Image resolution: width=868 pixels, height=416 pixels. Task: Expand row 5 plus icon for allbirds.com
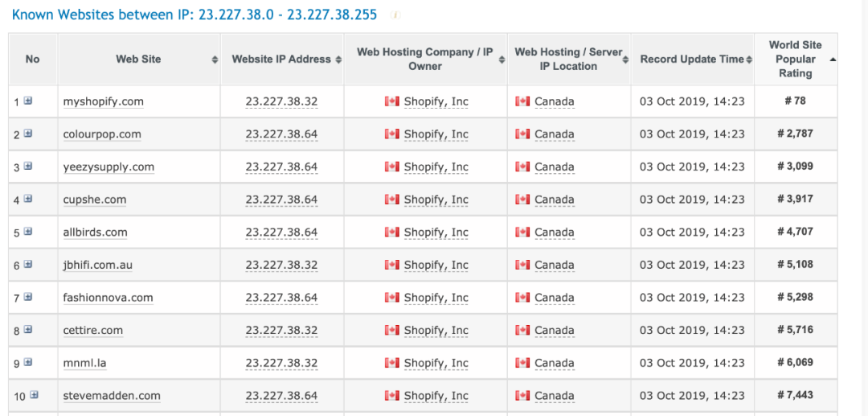click(x=28, y=232)
